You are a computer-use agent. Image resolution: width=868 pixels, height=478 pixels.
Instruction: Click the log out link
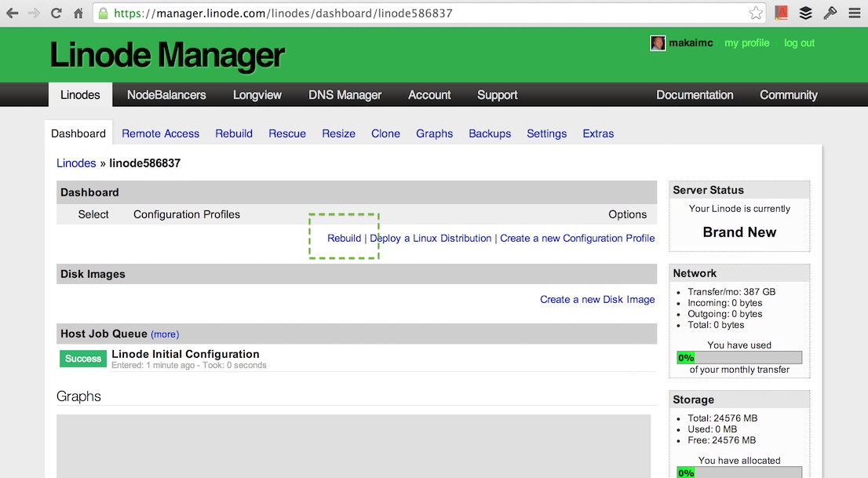point(800,43)
